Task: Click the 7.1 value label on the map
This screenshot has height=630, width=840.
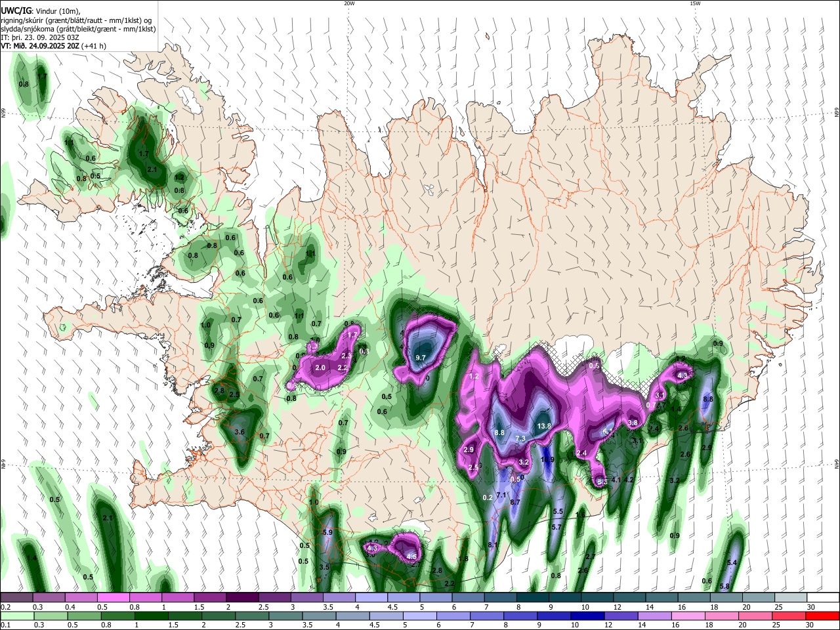Action: tap(501, 495)
